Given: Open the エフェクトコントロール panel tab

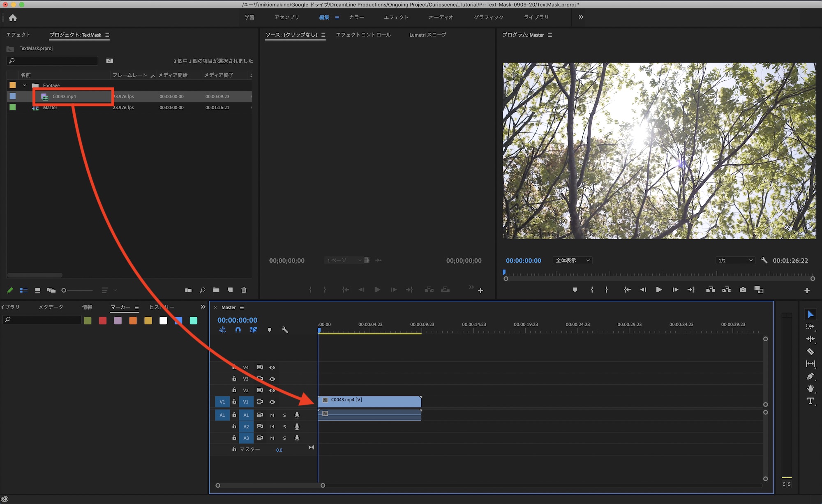Looking at the screenshot, I should 363,35.
